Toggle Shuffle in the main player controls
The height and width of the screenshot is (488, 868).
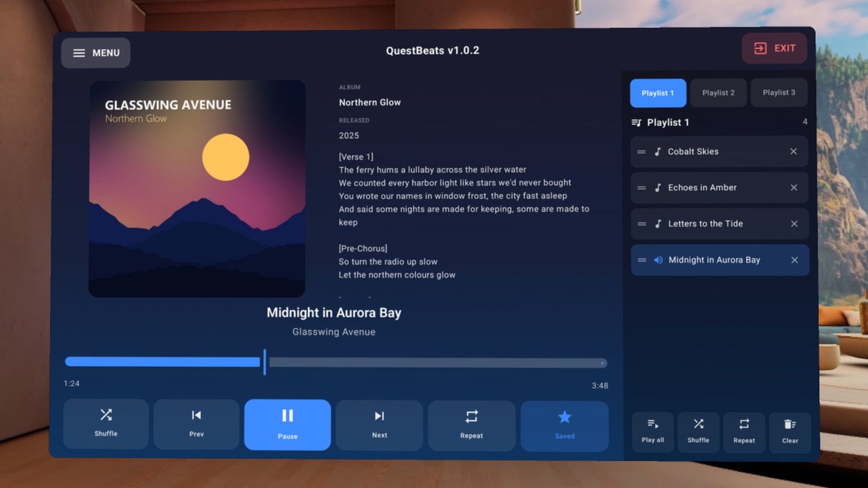pyautogui.click(x=106, y=424)
